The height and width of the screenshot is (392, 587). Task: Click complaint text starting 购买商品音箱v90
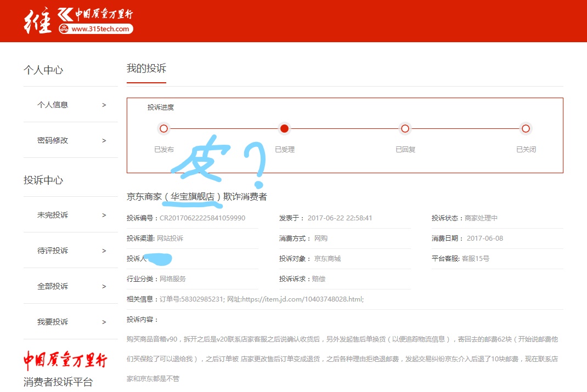pos(342,359)
